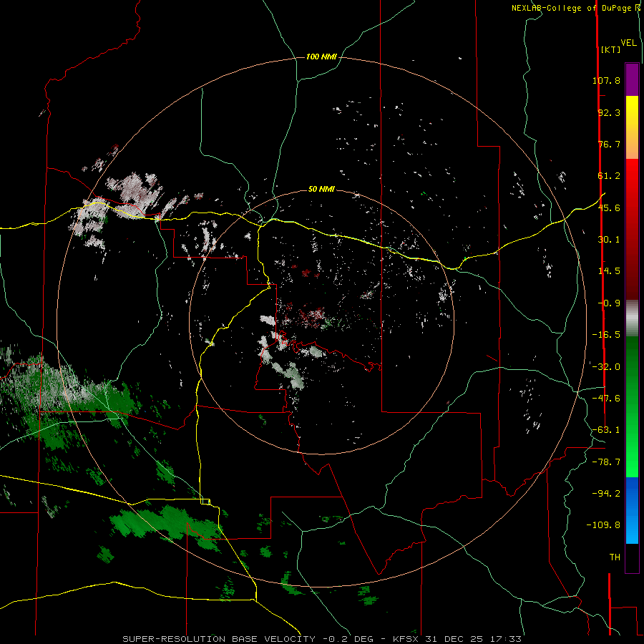644x644 pixels.
Task: Click the yellow-orange segment of color bar
Action: tap(632, 127)
